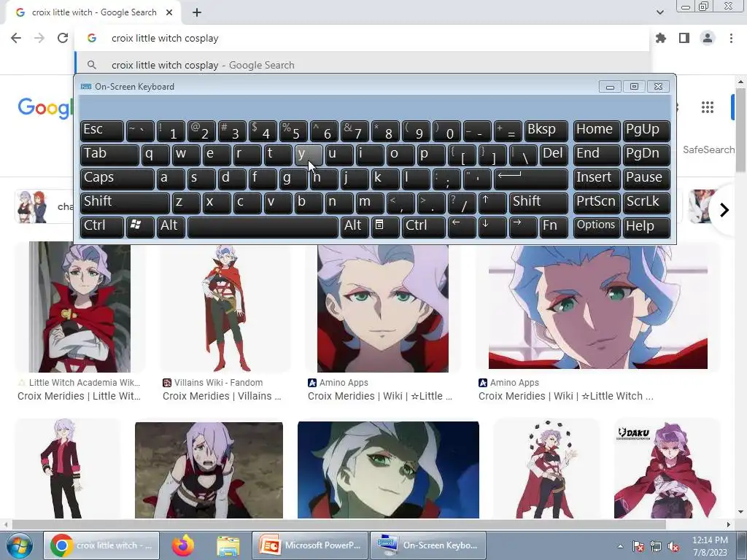Switch to On-Screen Keyboard taskbar button
This screenshot has height=560, width=747.
click(427, 545)
